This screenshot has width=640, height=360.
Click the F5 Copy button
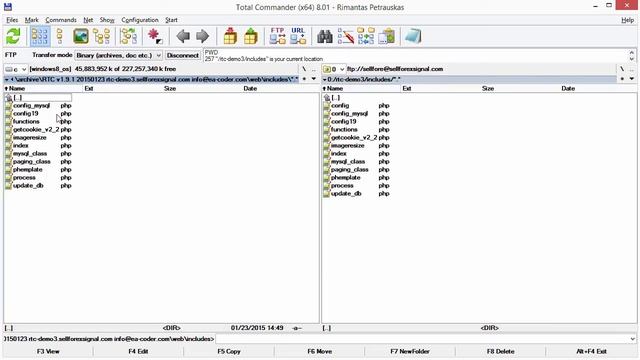click(x=229, y=351)
